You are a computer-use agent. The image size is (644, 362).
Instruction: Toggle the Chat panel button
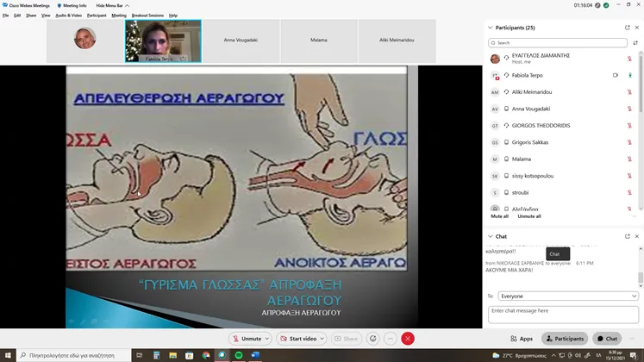point(607,339)
